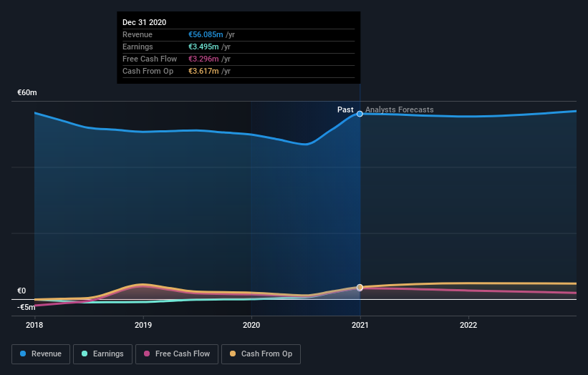Click the orange Cash From Op data point at 2021
This screenshot has height=375, width=588.
pos(360,288)
